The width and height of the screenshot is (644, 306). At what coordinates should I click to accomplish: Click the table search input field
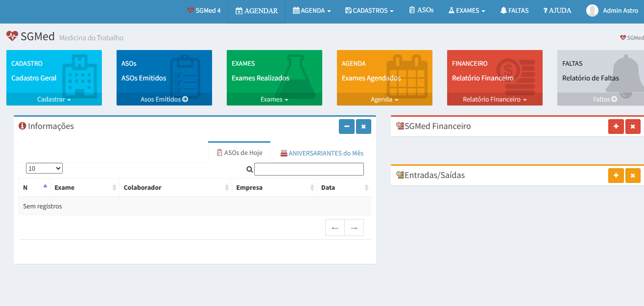(309, 169)
